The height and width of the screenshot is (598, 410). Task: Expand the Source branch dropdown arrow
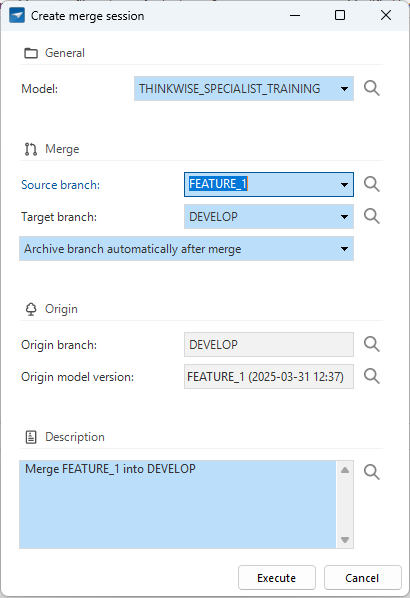[344, 185]
